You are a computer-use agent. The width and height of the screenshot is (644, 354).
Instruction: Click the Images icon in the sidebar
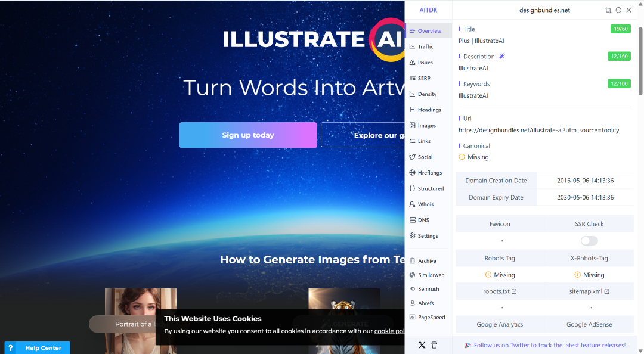pos(413,125)
